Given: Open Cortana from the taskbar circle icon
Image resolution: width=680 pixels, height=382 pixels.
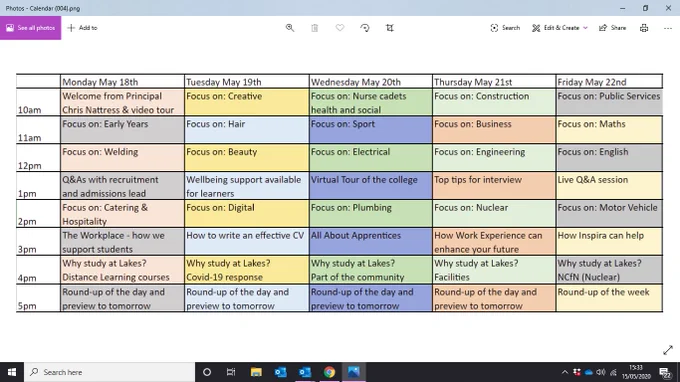Looking at the screenshot, I should click(207, 372).
